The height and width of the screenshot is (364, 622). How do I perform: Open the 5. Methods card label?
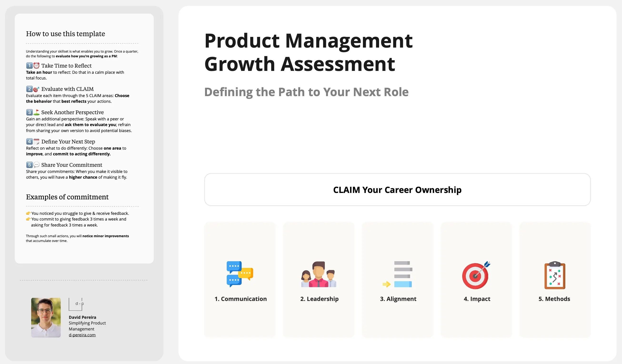554,299
